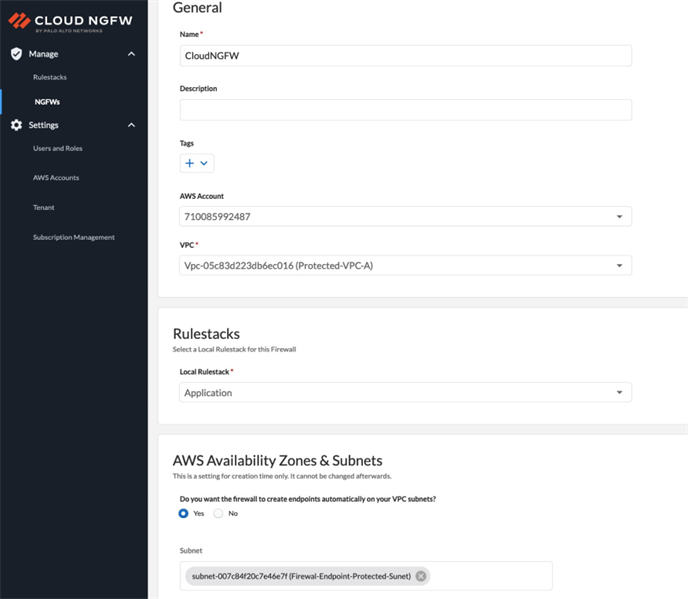This screenshot has height=599, width=688.
Task: Go to Rulestacks in the sidebar
Action: coord(50,77)
